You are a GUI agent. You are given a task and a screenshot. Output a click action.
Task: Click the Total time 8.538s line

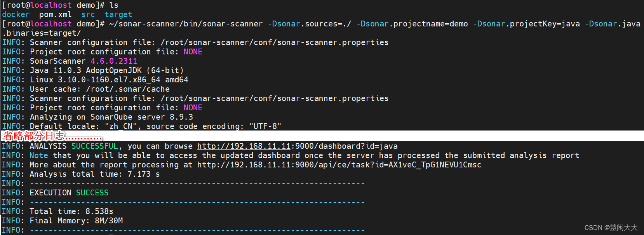pos(71,212)
